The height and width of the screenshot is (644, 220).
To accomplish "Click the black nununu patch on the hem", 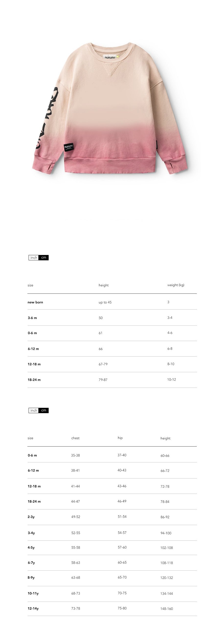I will (x=69, y=147).
